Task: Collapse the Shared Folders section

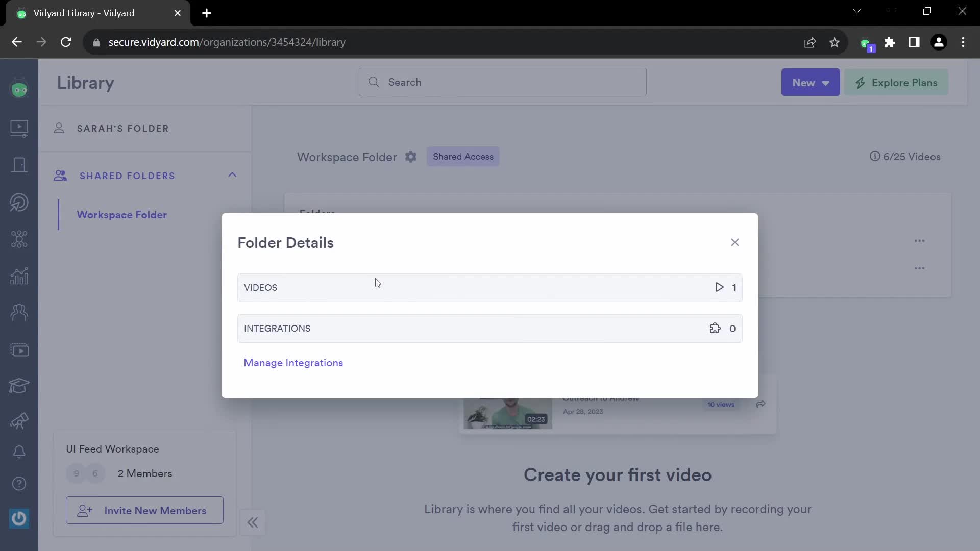Action: tap(232, 175)
